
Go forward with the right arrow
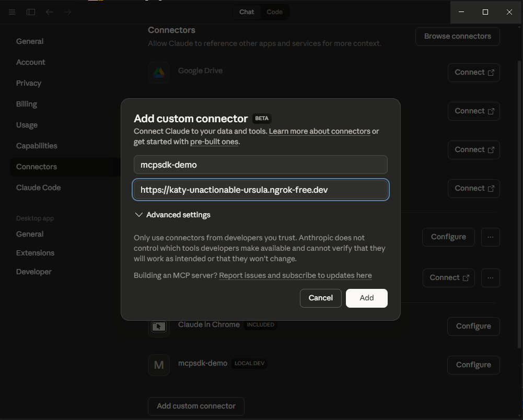[67, 12]
